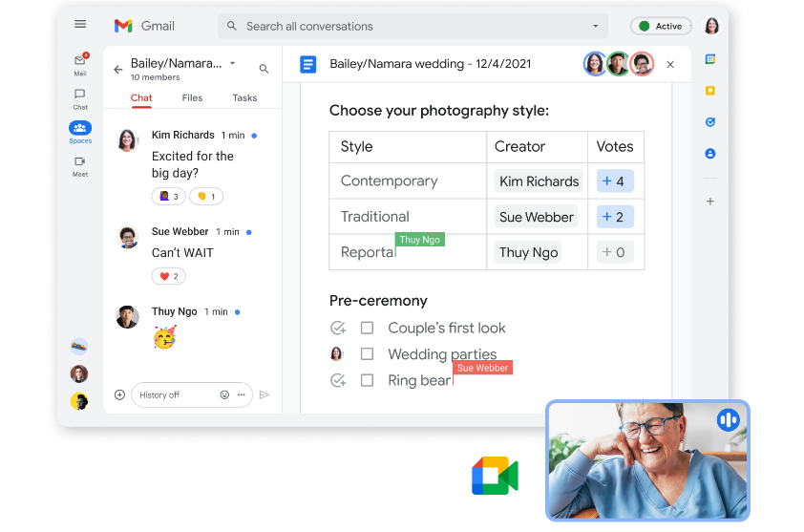
Task: Click the Meet video call thumbnail
Action: tap(647, 460)
